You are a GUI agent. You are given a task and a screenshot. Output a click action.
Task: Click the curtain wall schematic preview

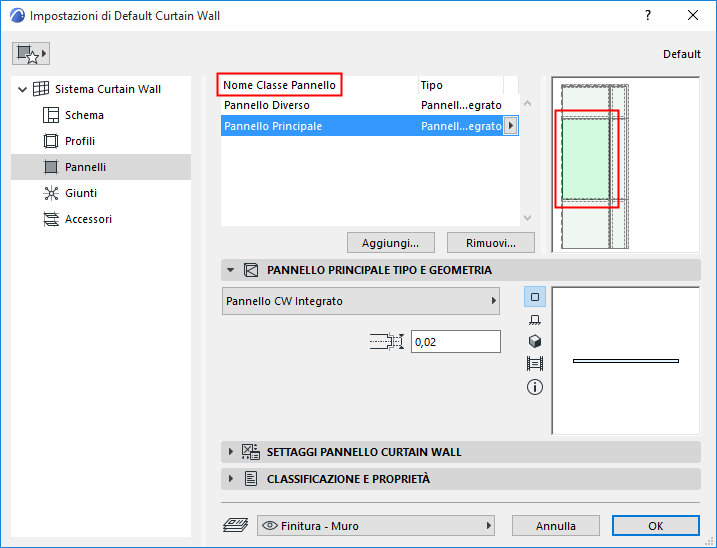pos(626,165)
